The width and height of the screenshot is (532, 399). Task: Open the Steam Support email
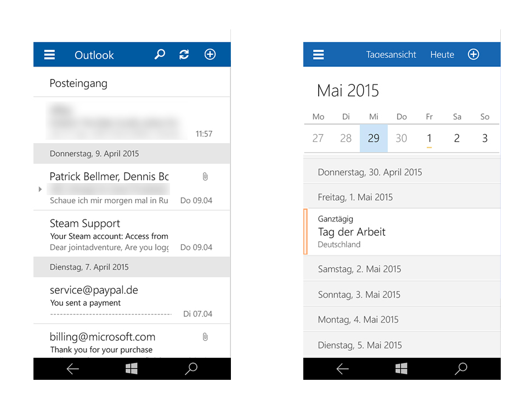click(x=132, y=234)
